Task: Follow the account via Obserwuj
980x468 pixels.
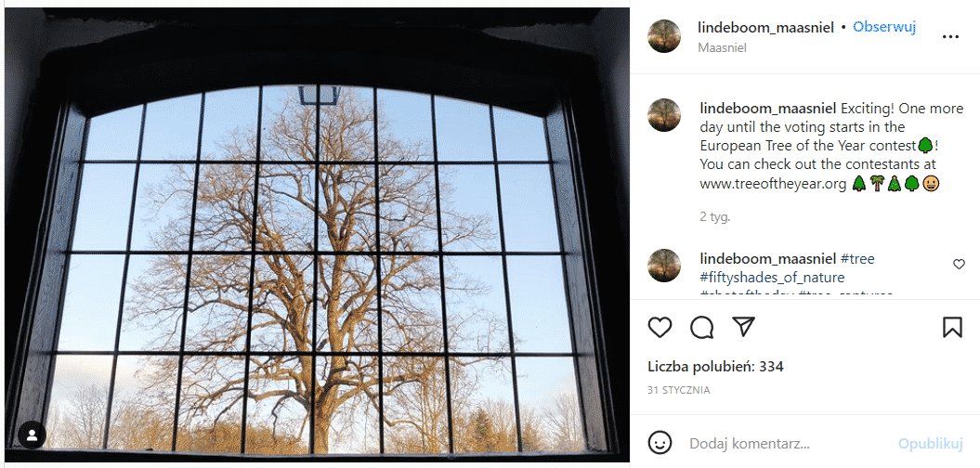Action: pyautogui.click(x=884, y=28)
